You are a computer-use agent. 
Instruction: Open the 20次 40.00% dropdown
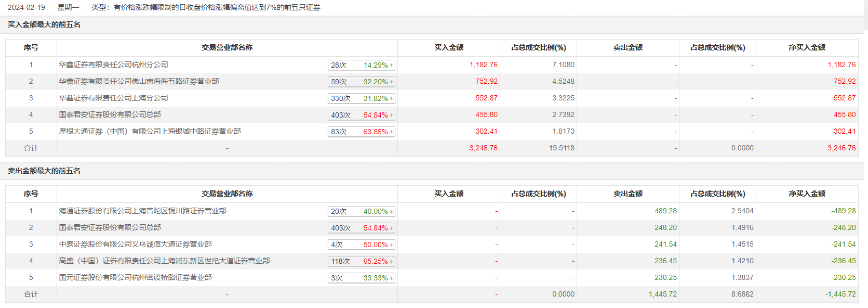(x=362, y=211)
